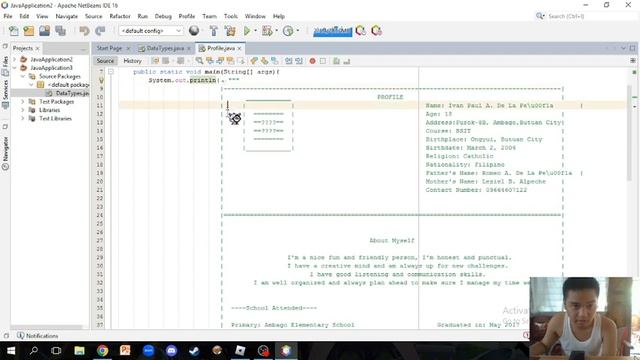The width and height of the screenshot is (640, 360).
Task: Click the Build Project hammer icon
Action: pyautogui.click(x=213, y=31)
